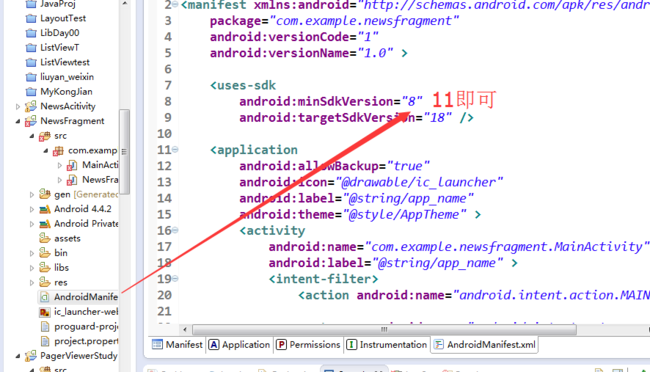Click the versionName value "1.0"
Screen dimensions: 650x372
[x=375, y=53]
